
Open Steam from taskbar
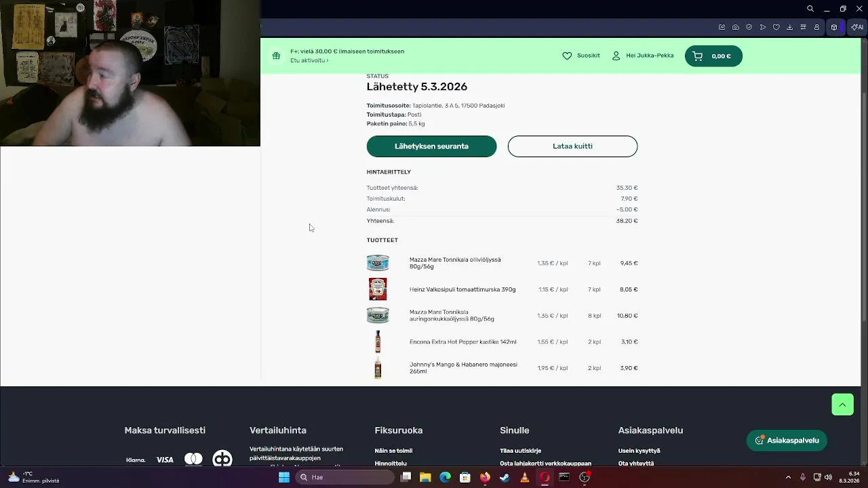coord(505,477)
